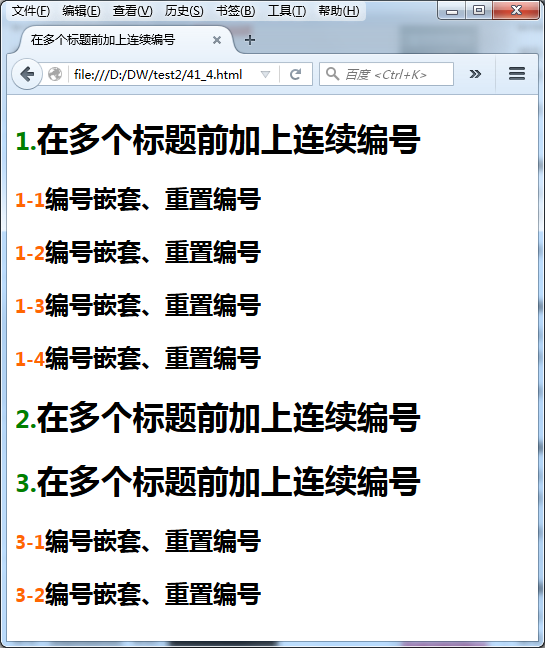The width and height of the screenshot is (545, 648).
Task: Open the 编辑(E) menu
Action: [x=81, y=11]
